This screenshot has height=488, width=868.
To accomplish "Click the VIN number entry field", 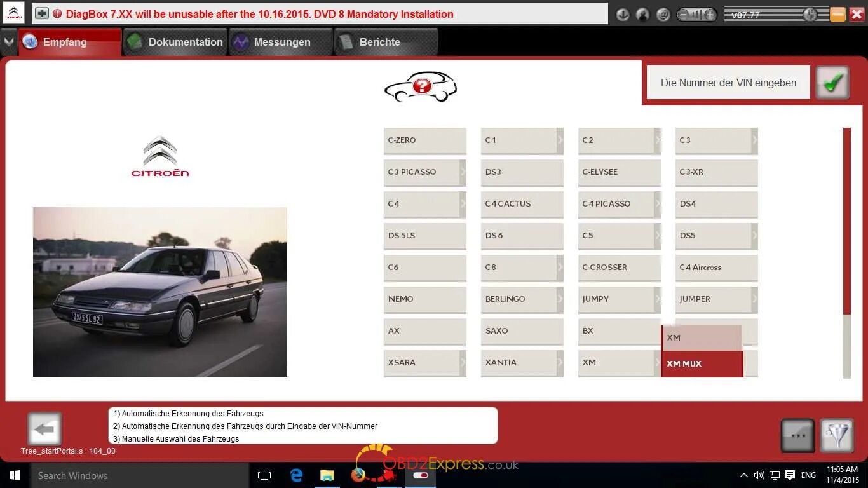I will click(728, 83).
